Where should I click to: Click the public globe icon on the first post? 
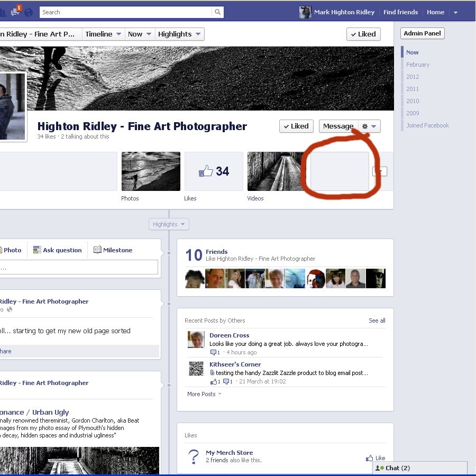pos(10,309)
